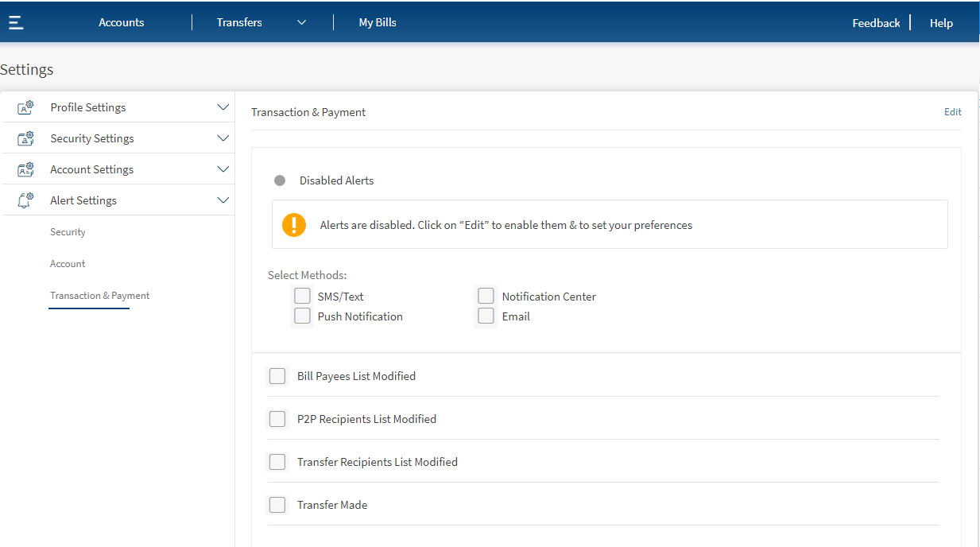Open the Feedback link in header

point(876,23)
